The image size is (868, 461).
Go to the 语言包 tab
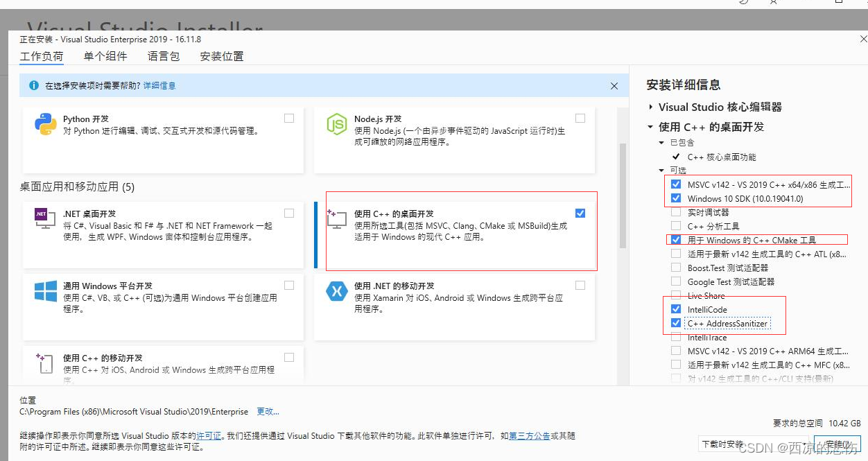tap(164, 56)
